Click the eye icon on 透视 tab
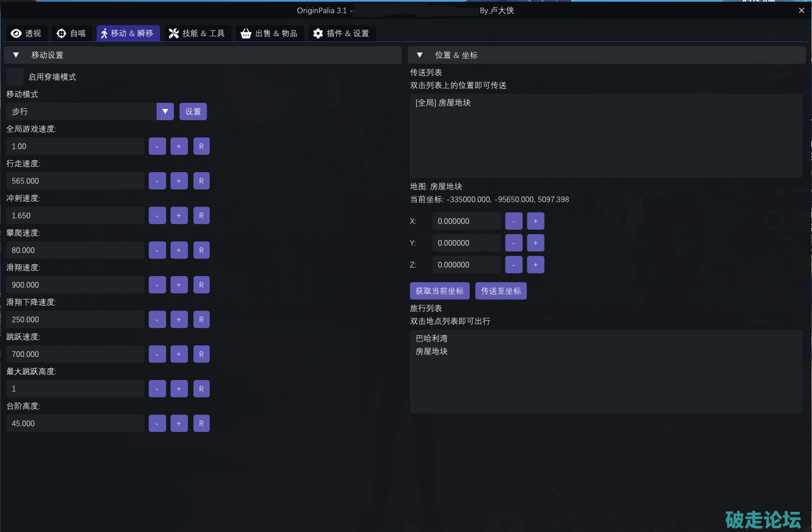The width and height of the screenshot is (812, 532). click(x=16, y=34)
